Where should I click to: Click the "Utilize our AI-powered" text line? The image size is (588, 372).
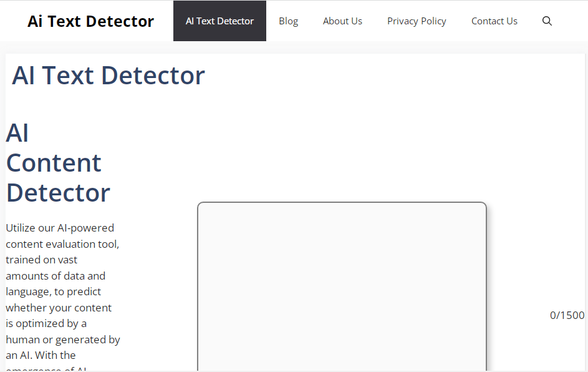pyautogui.click(x=60, y=228)
